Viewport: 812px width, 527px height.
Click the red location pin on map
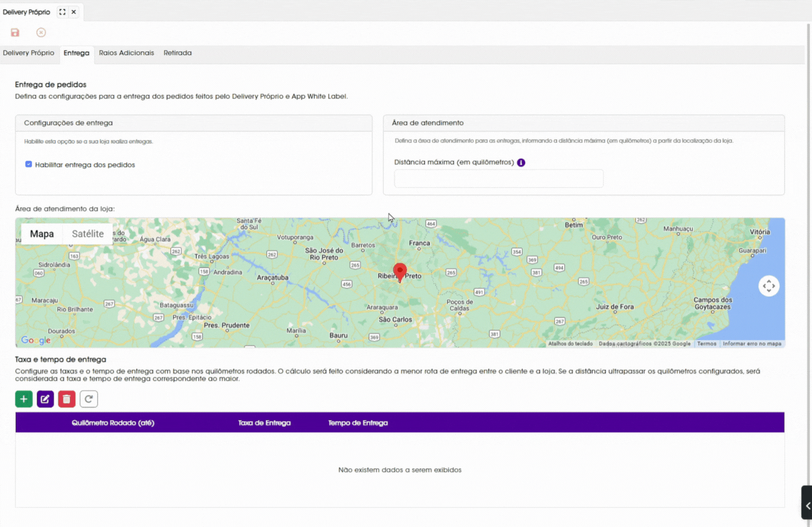click(x=400, y=273)
